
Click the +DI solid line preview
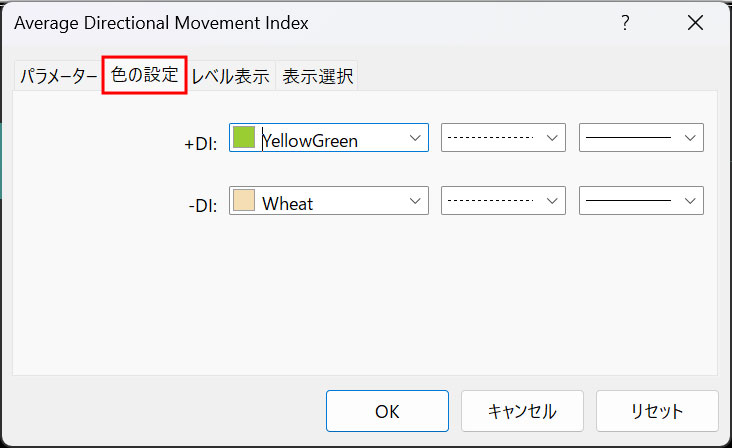[628, 138]
